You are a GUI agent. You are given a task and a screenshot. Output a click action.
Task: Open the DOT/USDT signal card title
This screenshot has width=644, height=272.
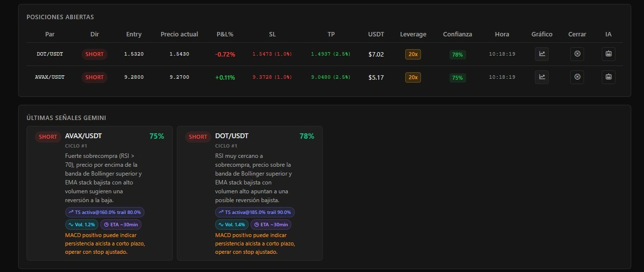[x=232, y=136]
